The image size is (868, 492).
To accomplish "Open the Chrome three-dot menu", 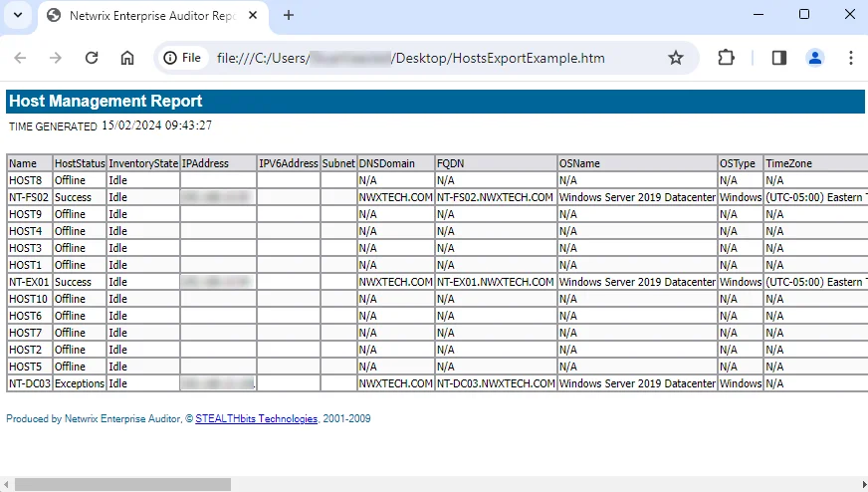I will (851, 58).
